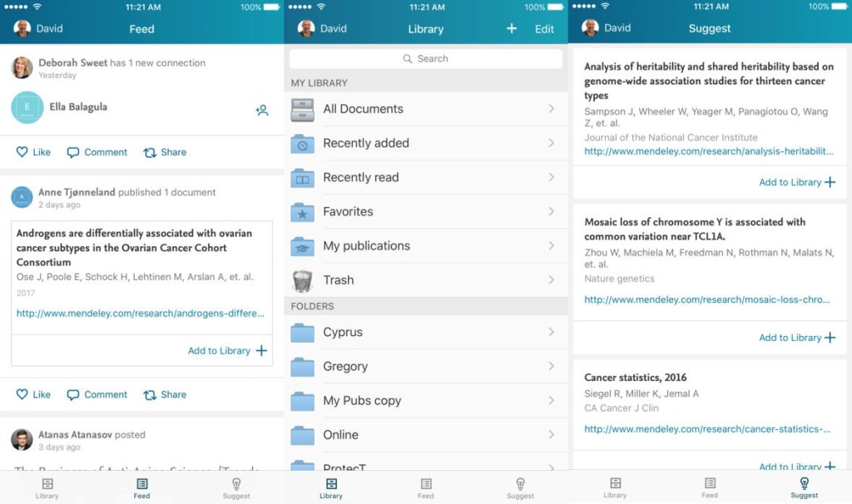Add Mosaic loss of chromosome Y to Library
The image size is (852, 504).
(x=796, y=338)
